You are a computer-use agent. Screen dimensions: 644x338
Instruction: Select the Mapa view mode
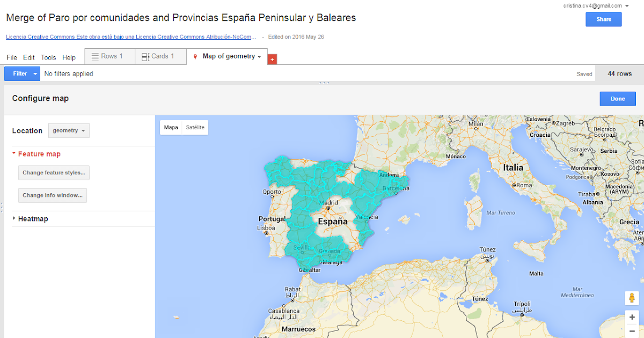(x=171, y=127)
